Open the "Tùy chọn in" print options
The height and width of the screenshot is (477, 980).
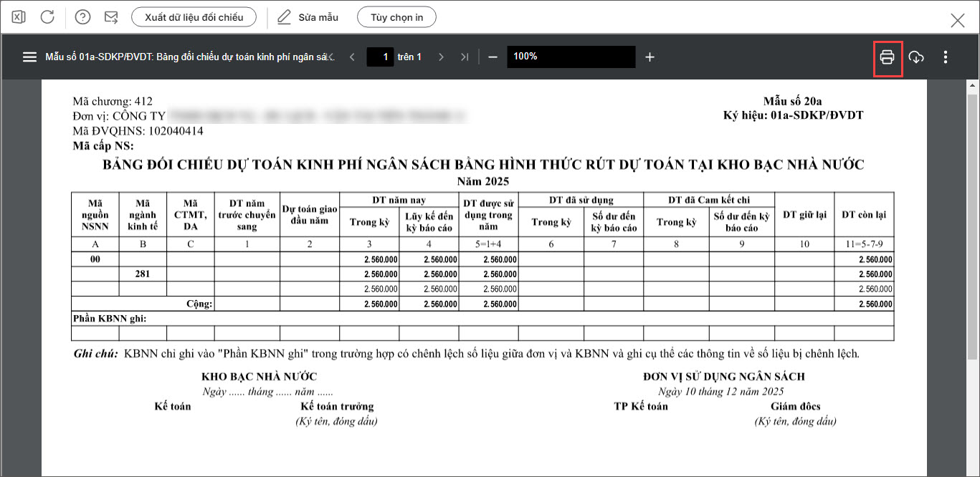coord(396,16)
